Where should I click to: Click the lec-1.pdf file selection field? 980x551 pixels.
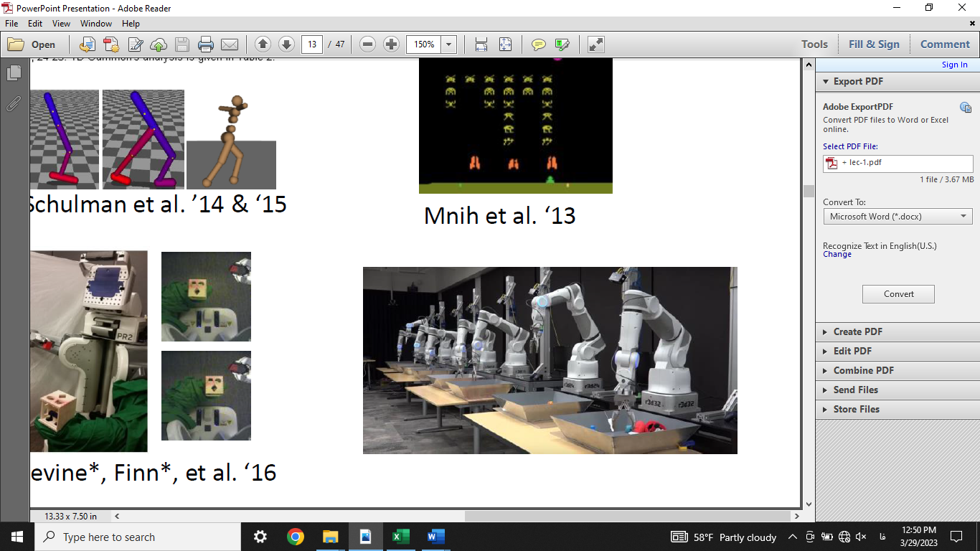897,163
